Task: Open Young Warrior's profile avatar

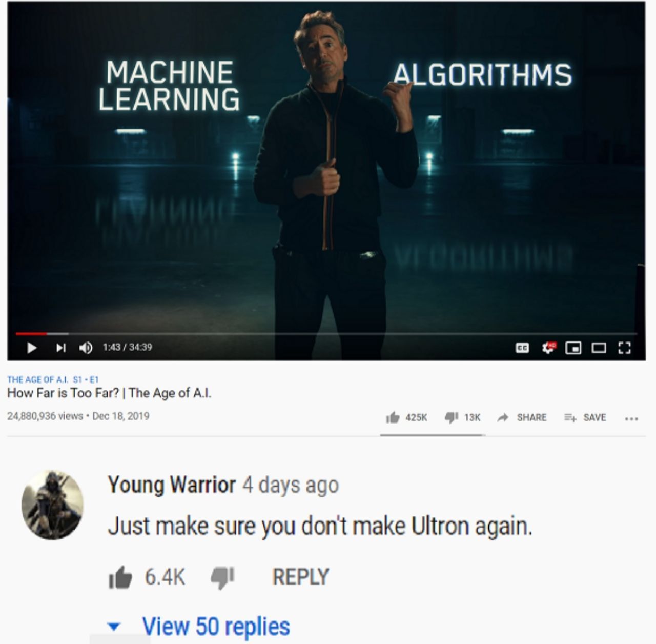Action: point(52,505)
